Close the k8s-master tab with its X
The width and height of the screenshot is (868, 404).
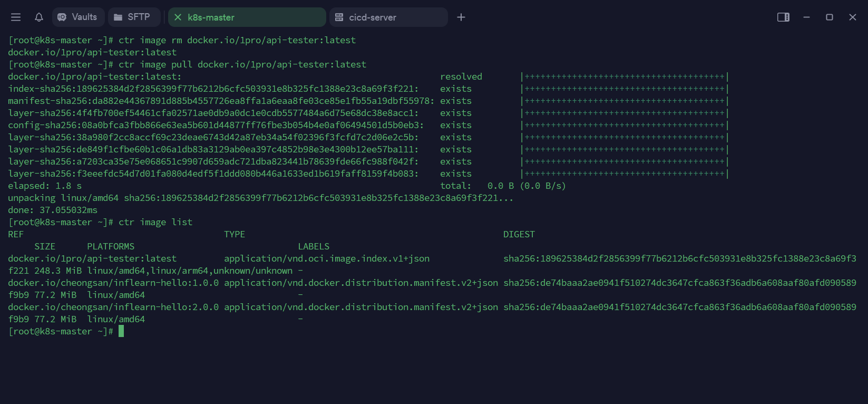(x=178, y=17)
